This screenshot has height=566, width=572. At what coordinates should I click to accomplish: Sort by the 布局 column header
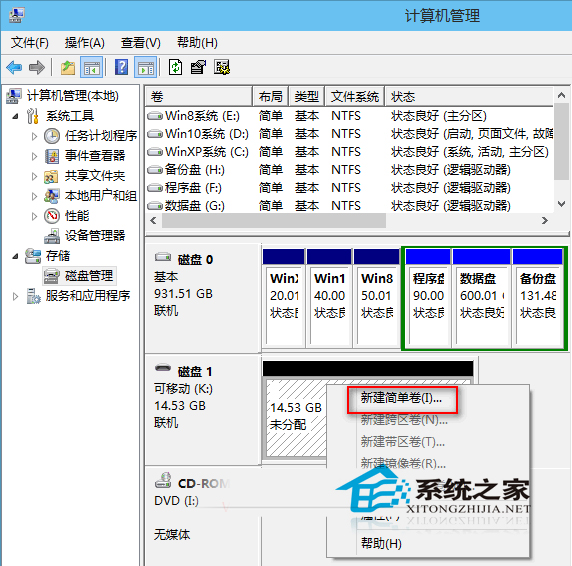pyautogui.click(x=271, y=97)
